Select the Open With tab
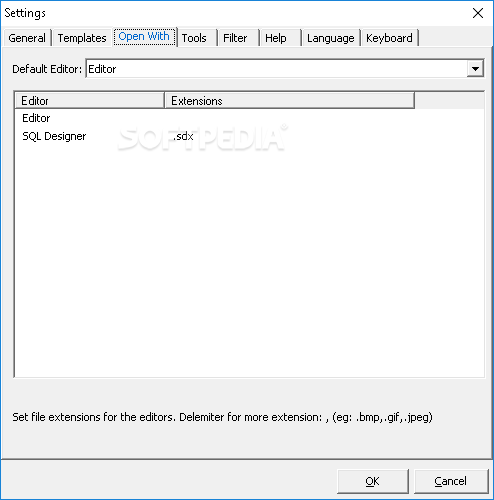The height and width of the screenshot is (500, 494). pos(144,36)
